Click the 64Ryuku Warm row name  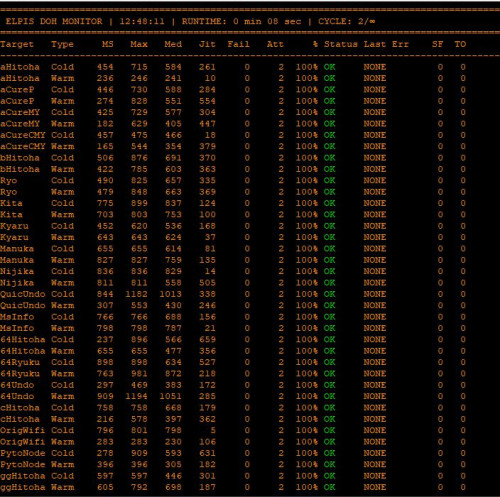[x=20, y=374]
